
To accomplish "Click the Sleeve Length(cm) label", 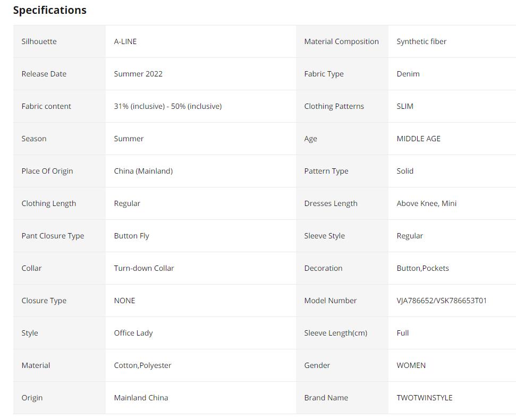I will click(335, 333).
